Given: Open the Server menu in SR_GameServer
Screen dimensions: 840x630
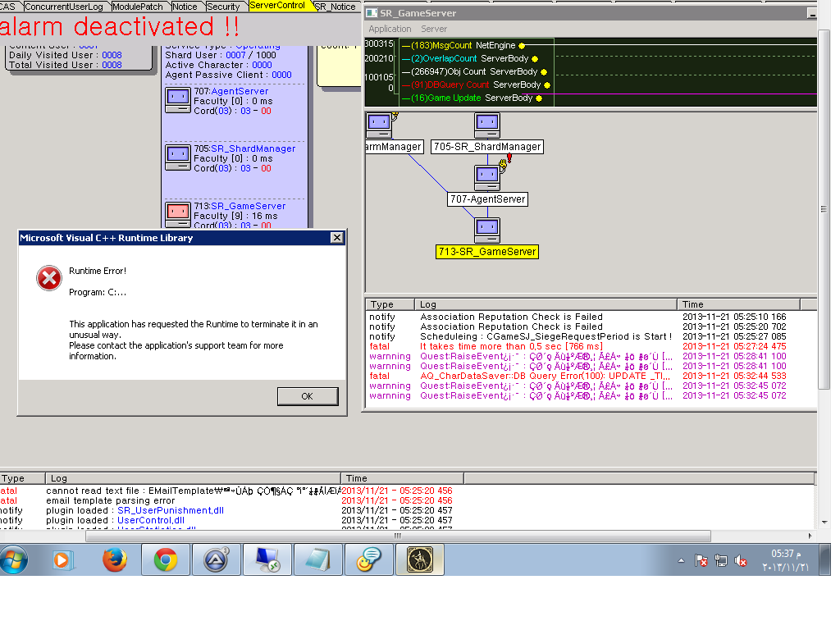Looking at the screenshot, I should click(434, 29).
